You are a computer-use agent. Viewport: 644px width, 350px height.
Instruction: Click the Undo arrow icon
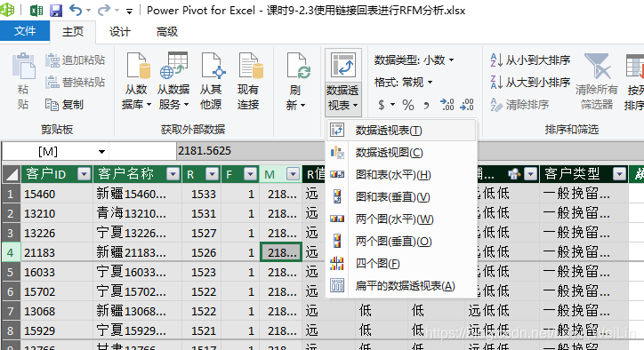[76, 10]
